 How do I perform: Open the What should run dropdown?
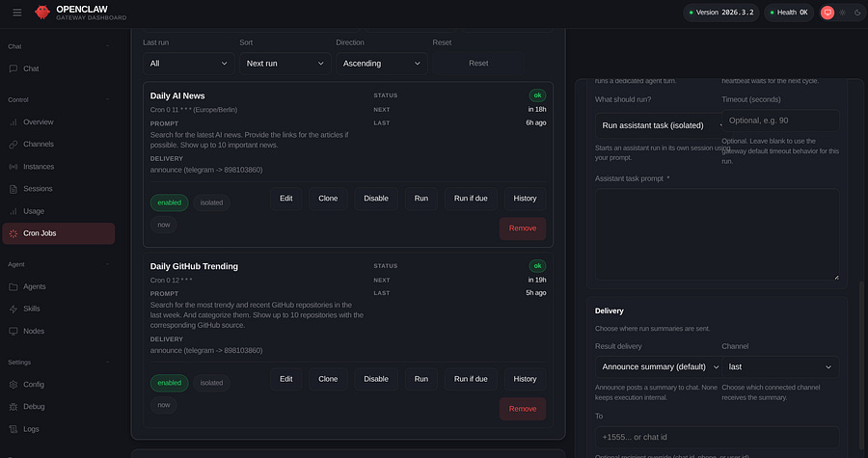click(658, 125)
